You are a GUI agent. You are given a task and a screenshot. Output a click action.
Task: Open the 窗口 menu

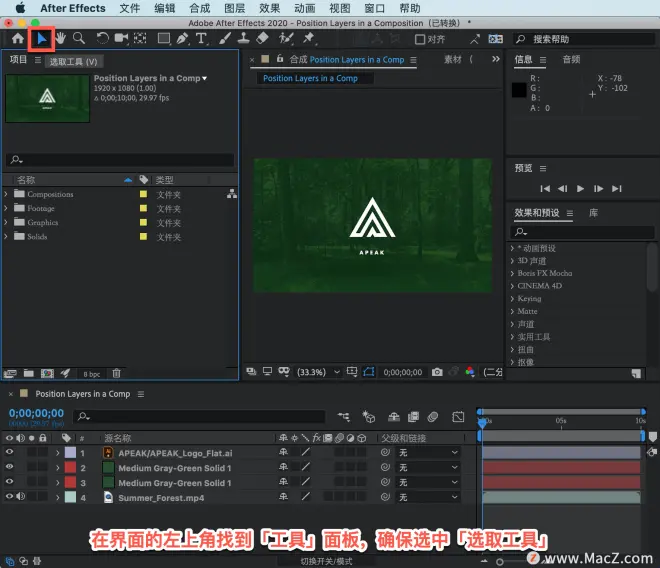coord(374,8)
